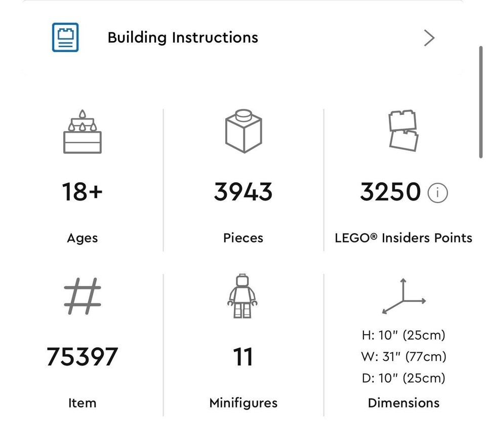Open the info icon beside 3250 points

[x=438, y=193]
